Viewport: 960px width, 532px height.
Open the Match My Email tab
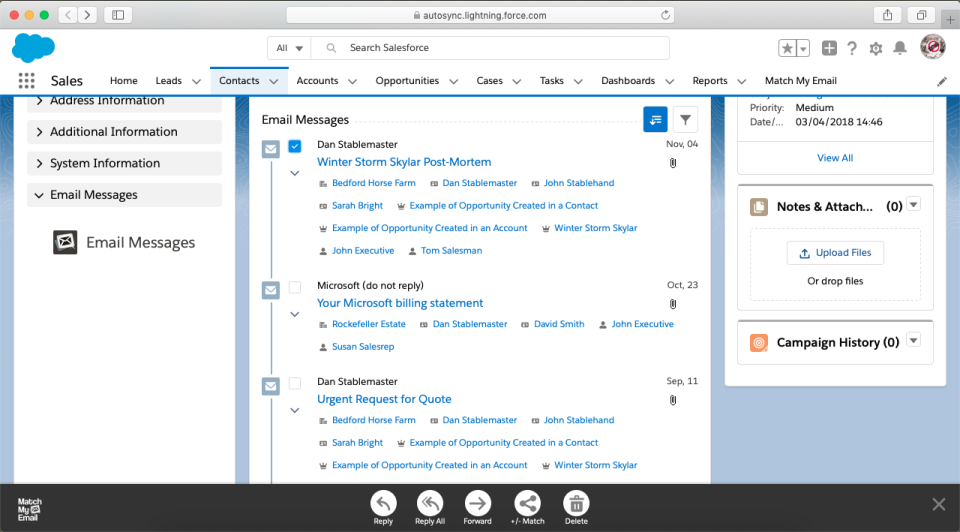pyautogui.click(x=800, y=81)
